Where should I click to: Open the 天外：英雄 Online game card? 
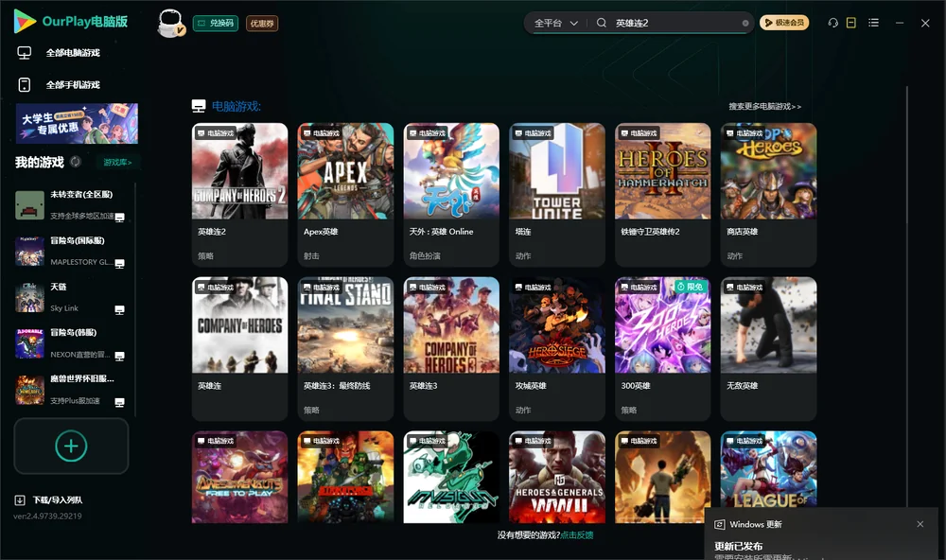tap(451, 194)
